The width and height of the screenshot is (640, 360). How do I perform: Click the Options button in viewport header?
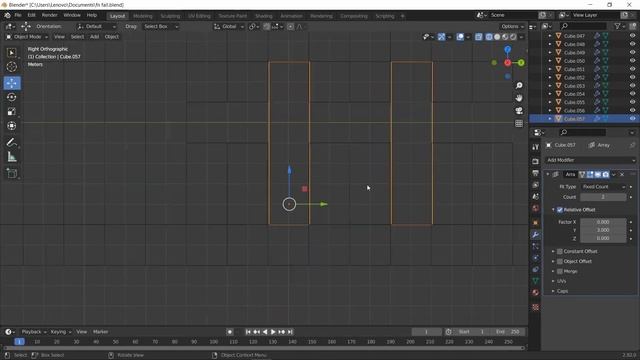[512, 26]
